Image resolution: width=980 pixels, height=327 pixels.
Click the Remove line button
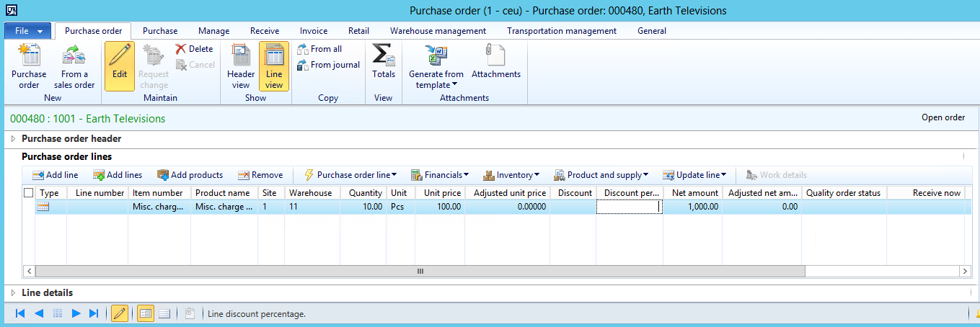(x=260, y=175)
